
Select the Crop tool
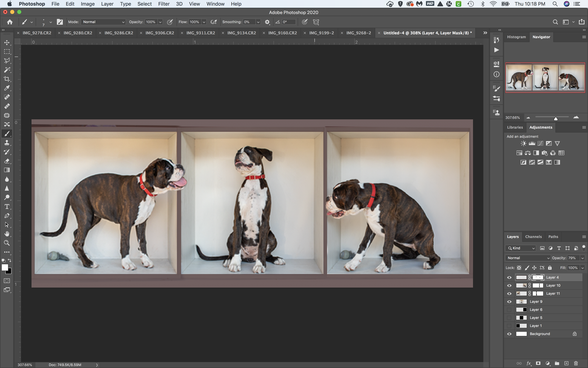[7, 79]
